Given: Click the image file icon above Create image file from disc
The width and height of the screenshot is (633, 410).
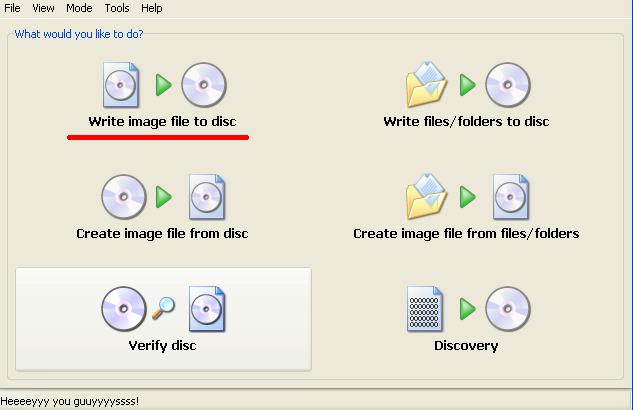Looking at the screenshot, I should pyautogui.click(x=207, y=197).
